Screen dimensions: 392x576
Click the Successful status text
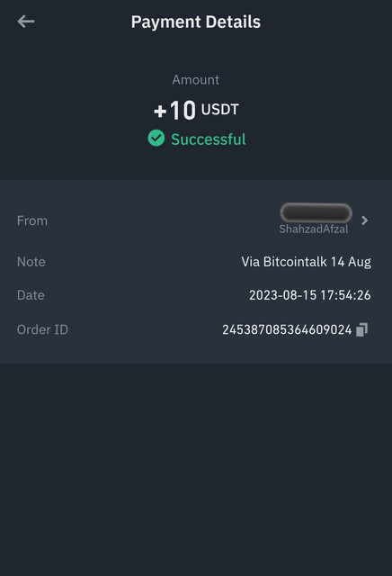(x=209, y=139)
